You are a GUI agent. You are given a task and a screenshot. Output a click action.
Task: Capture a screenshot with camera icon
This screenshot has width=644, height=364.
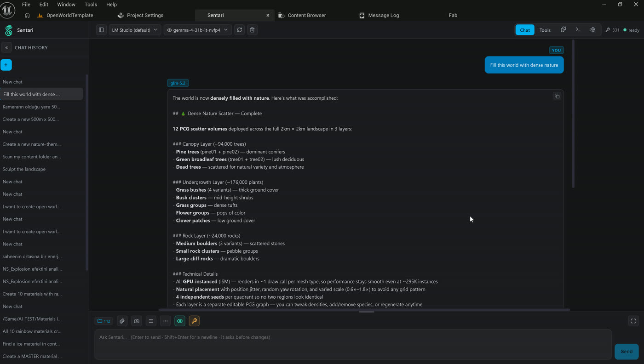pyautogui.click(x=136, y=321)
